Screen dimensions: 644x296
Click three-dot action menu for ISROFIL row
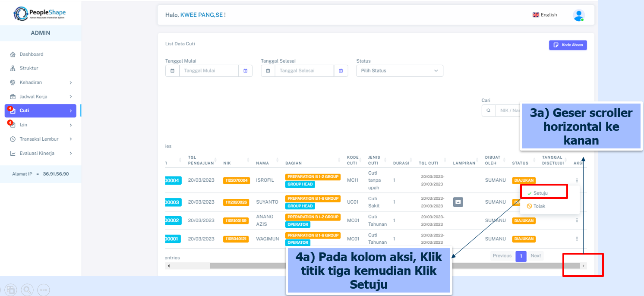[577, 180]
